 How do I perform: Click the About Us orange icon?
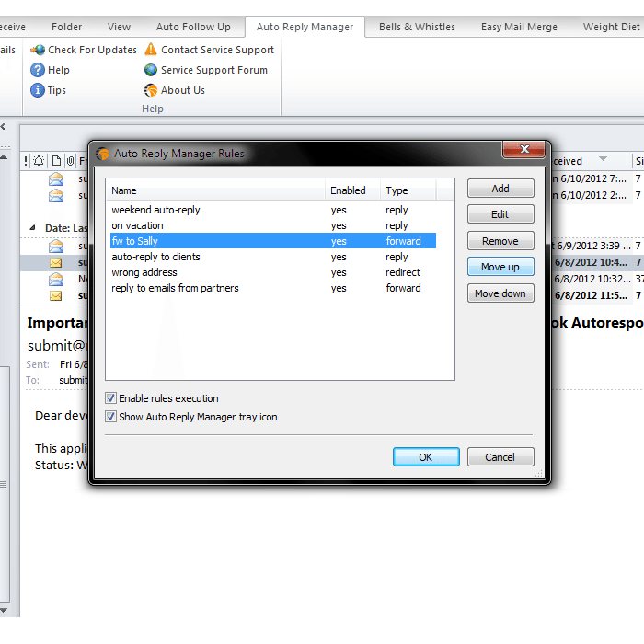pos(151,90)
